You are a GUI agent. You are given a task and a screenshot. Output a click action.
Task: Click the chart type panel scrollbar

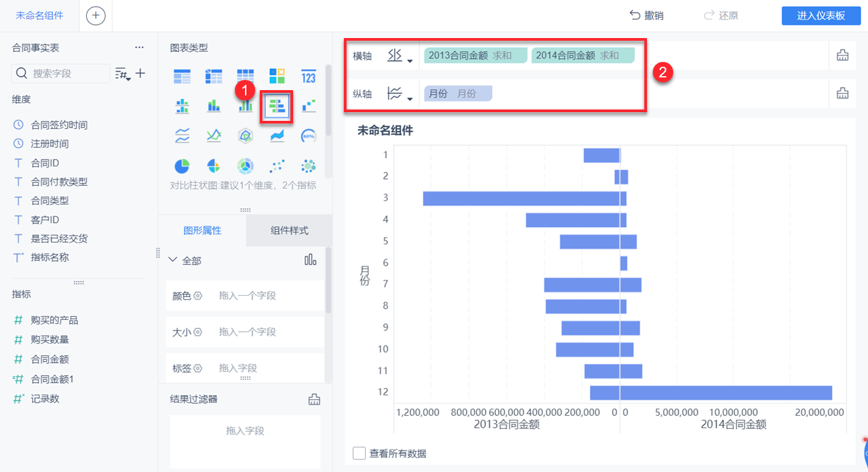(328, 100)
